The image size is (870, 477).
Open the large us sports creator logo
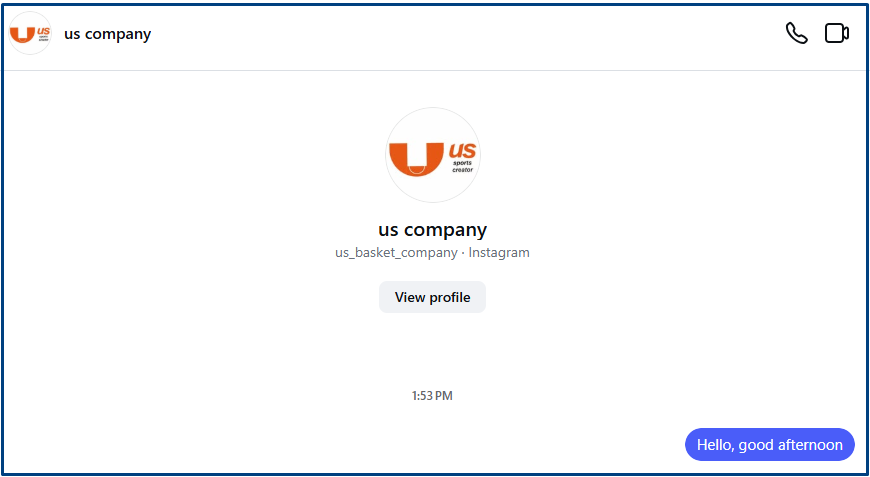click(x=433, y=155)
